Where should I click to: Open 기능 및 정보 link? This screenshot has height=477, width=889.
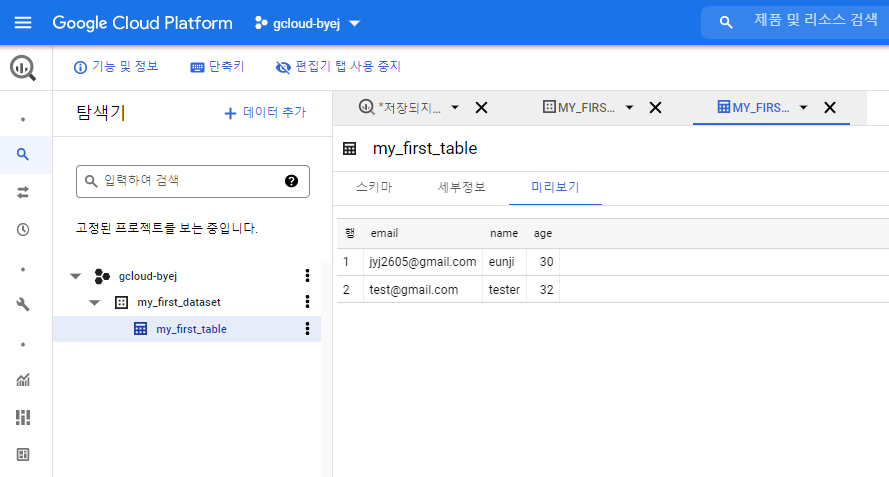116,67
